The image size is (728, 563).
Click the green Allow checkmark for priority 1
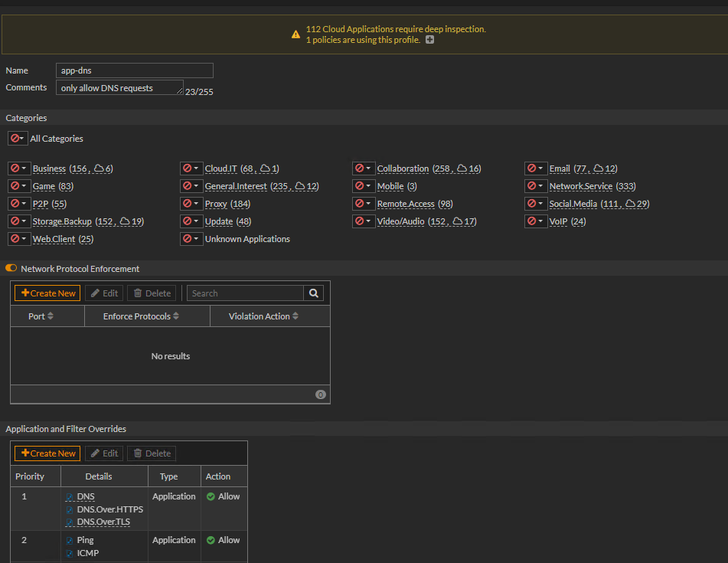[211, 496]
